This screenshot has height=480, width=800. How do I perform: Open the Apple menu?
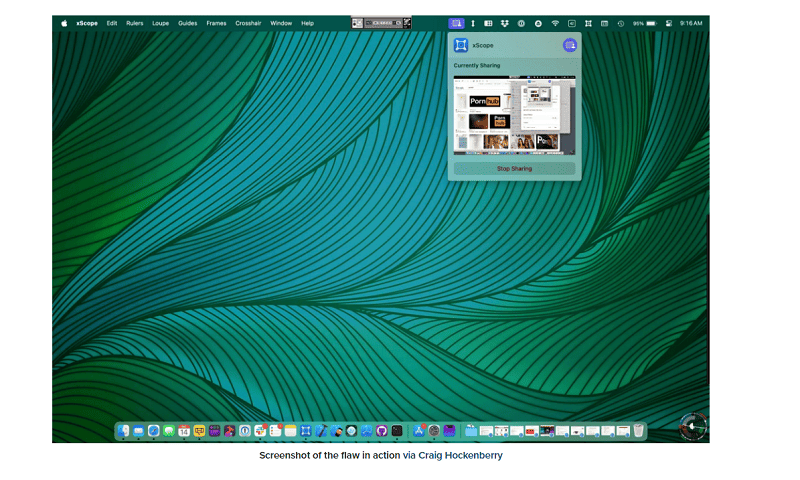[64, 23]
